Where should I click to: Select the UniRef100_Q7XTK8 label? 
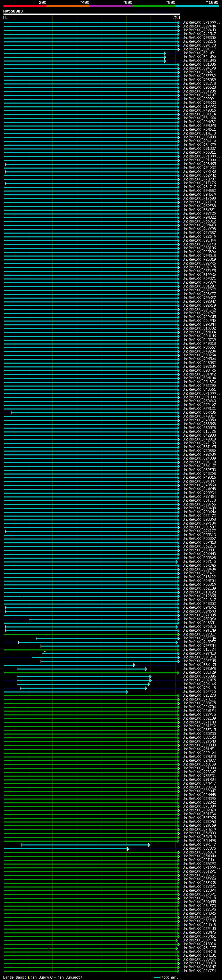199,172
